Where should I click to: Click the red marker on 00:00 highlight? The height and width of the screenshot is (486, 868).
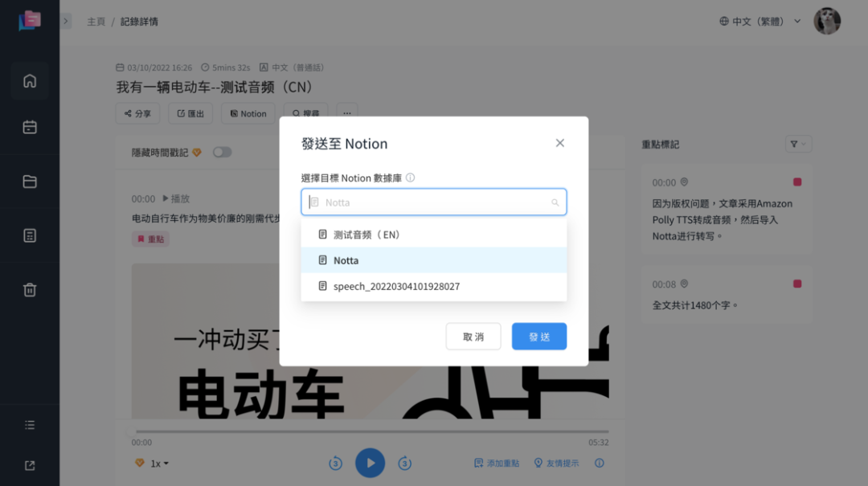[x=797, y=182]
